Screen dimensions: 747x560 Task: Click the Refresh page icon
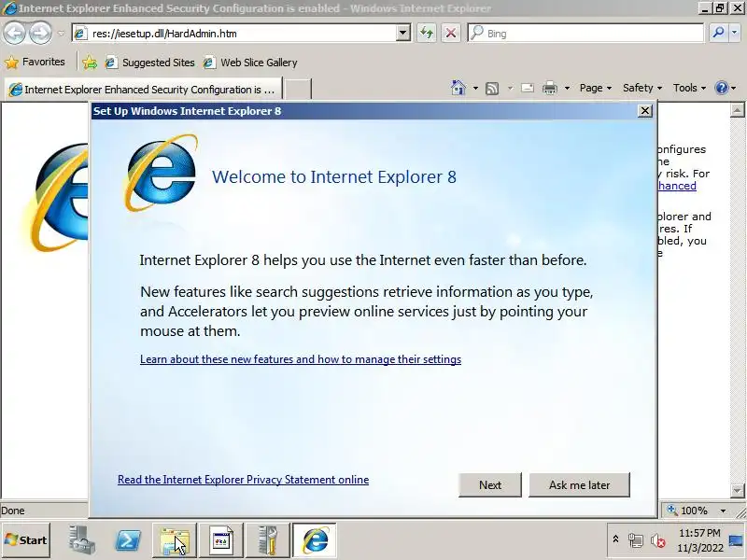point(427,34)
